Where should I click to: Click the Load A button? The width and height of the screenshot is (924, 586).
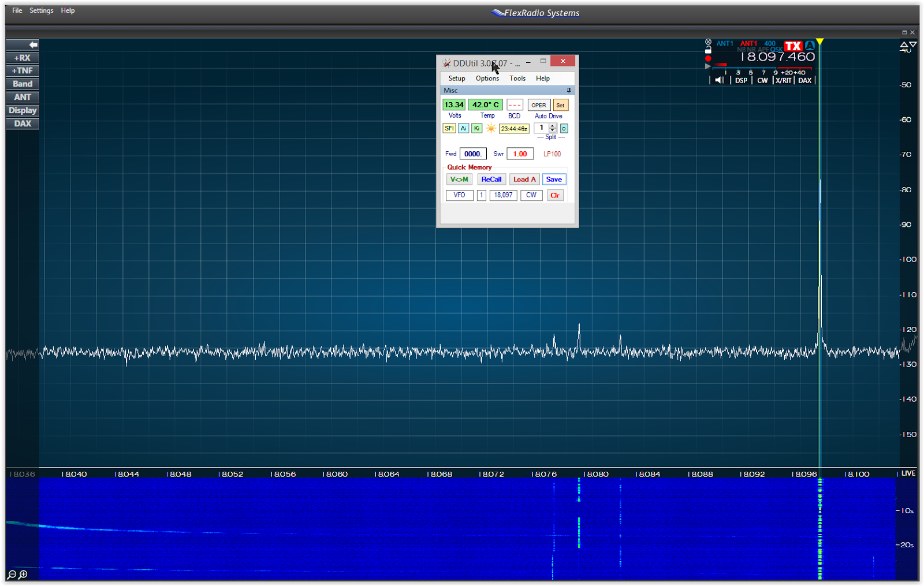coord(524,180)
